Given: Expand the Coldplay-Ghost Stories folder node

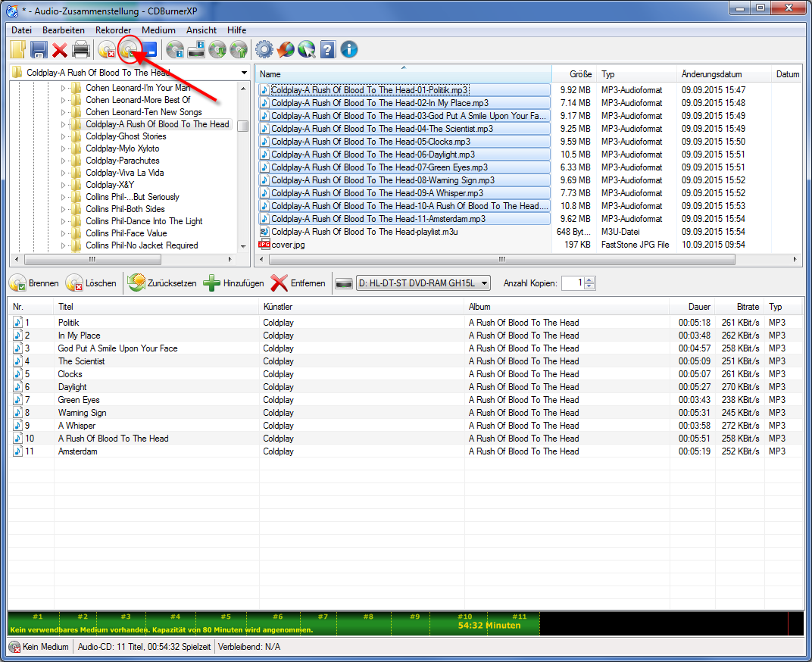Looking at the screenshot, I should [x=64, y=136].
